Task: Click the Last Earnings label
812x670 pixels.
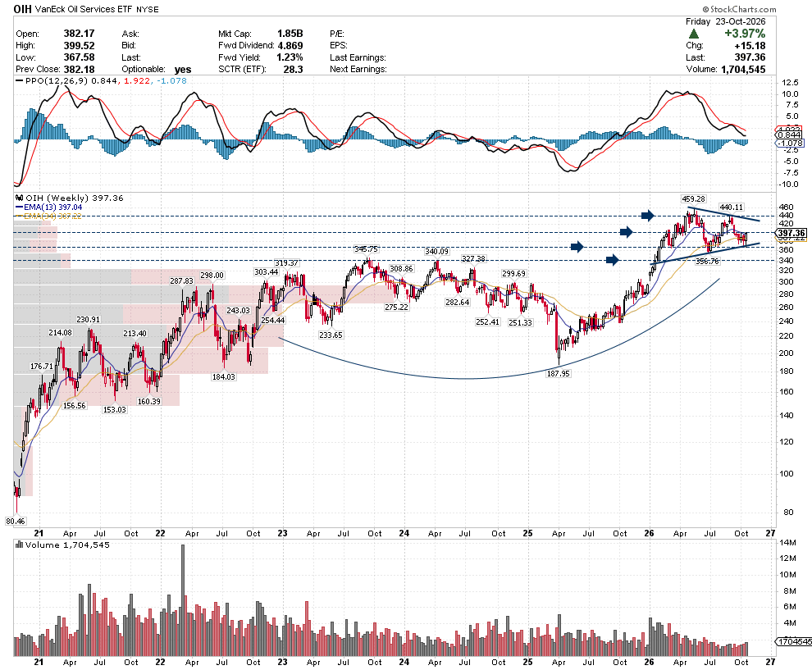Action: point(358,57)
